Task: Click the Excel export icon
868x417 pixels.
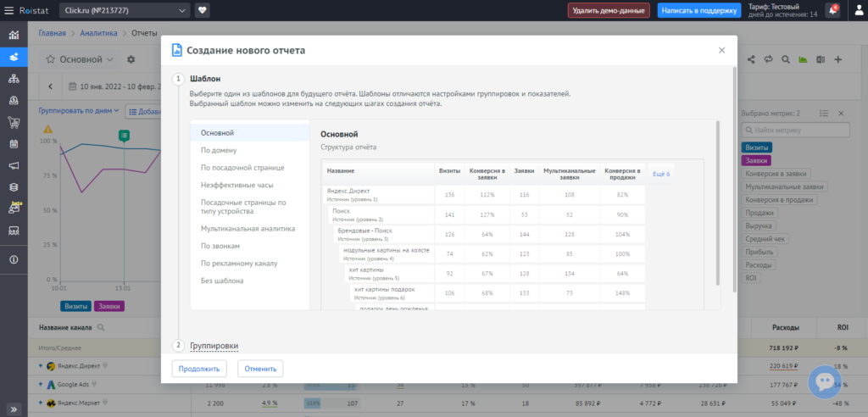Action: tap(820, 60)
